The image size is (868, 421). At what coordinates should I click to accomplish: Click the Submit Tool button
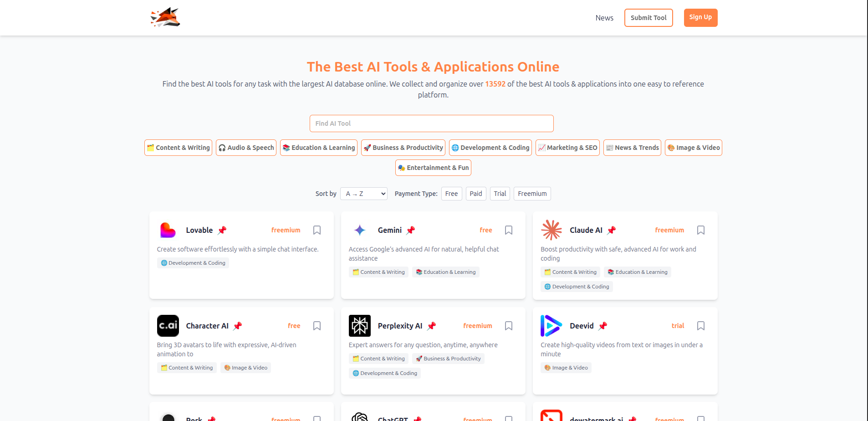[648, 18]
